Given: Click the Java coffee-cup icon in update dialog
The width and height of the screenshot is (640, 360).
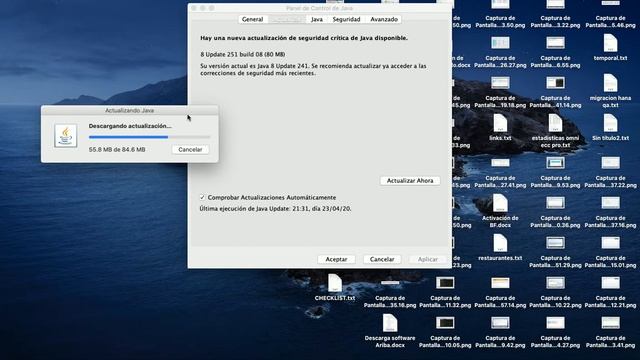Looking at the screenshot, I should pos(66,136).
